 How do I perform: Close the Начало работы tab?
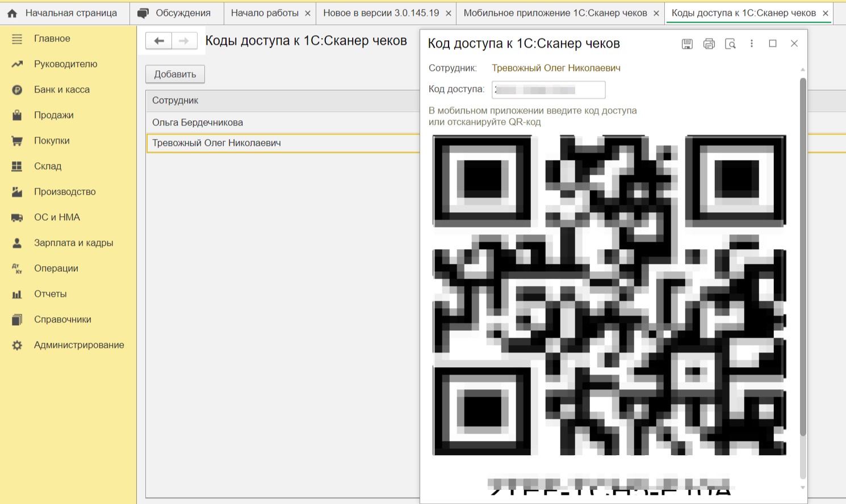[308, 13]
